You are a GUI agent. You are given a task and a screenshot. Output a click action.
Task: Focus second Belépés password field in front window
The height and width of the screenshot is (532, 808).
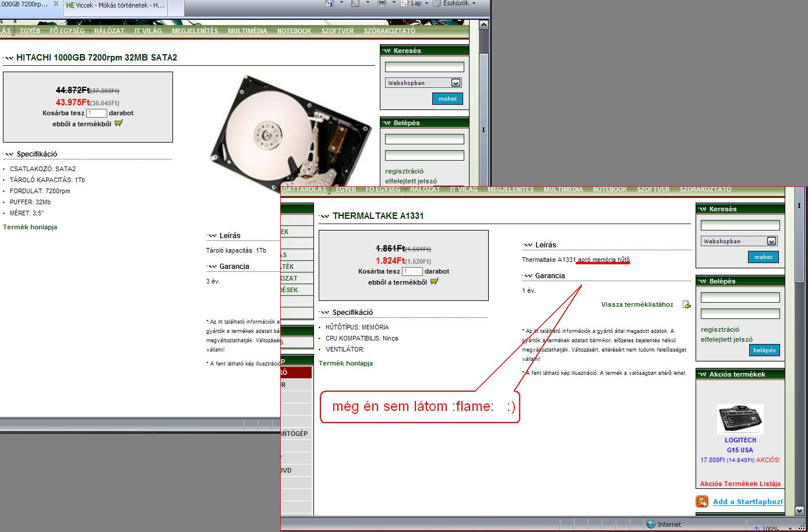point(740,314)
